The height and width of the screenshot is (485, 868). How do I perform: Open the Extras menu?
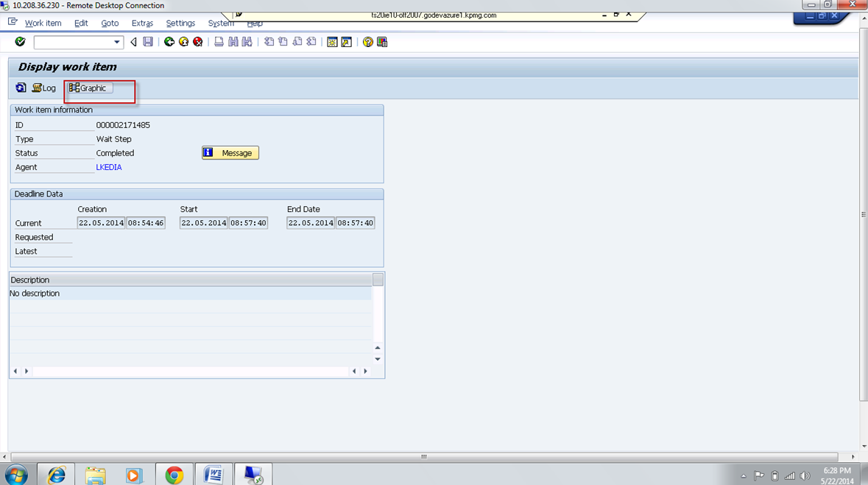coord(142,23)
